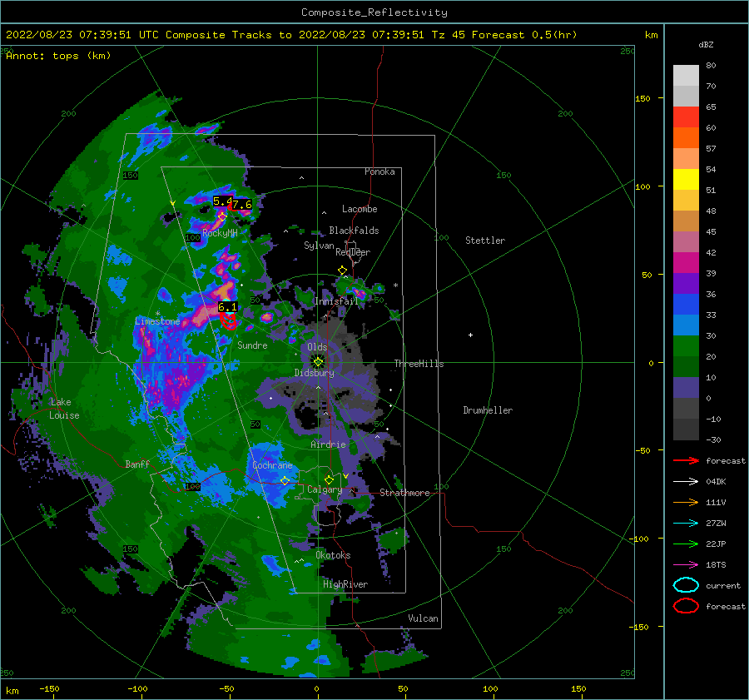Click the white 04DK arrow legend icon
Image resolution: width=749 pixels, height=700 pixels.
click(x=686, y=482)
